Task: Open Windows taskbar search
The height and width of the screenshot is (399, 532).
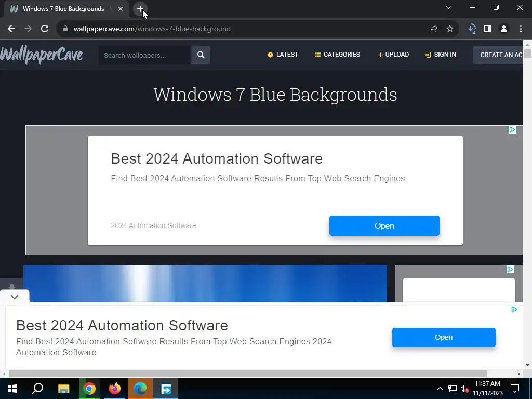Action: click(37, 389)
